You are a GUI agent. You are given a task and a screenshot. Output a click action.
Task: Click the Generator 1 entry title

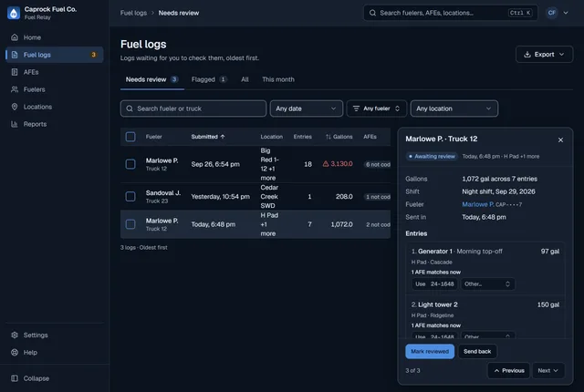coord(435,252)
